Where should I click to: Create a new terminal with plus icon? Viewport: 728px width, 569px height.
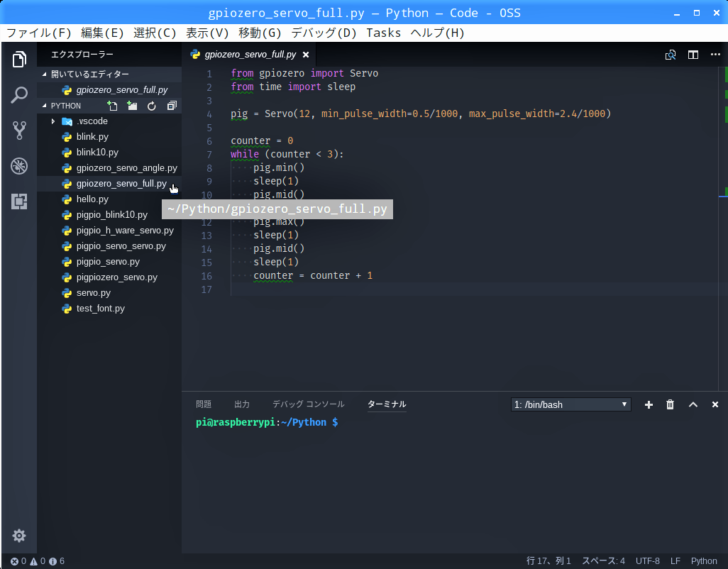(x=649, y=404)
